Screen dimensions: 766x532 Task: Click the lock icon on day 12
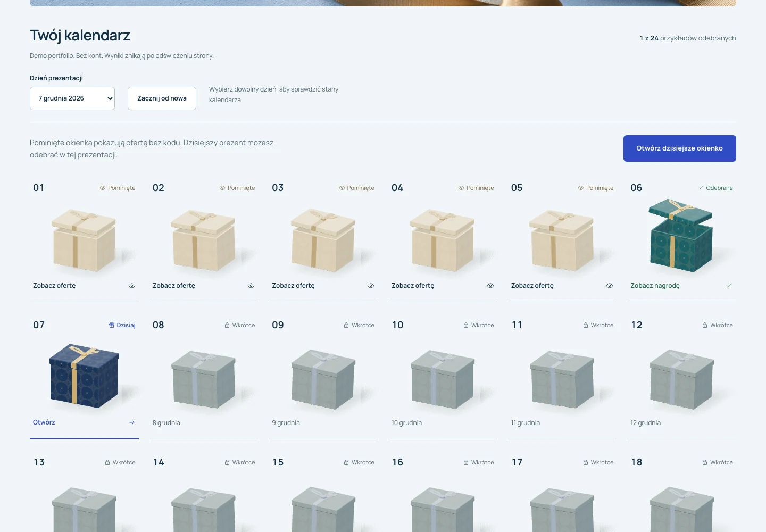coord(705,325)
